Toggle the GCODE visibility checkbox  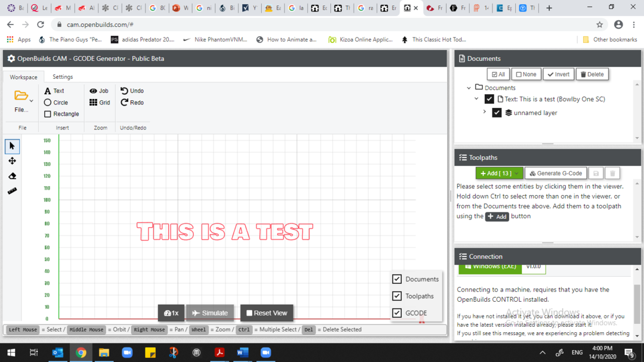point(397,313)
